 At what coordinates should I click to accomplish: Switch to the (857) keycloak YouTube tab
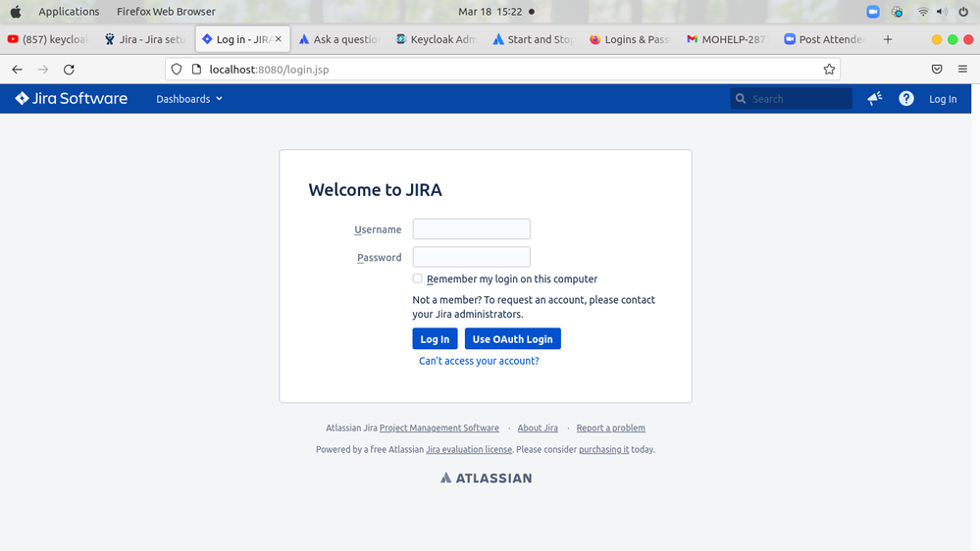tap(48, 39)
